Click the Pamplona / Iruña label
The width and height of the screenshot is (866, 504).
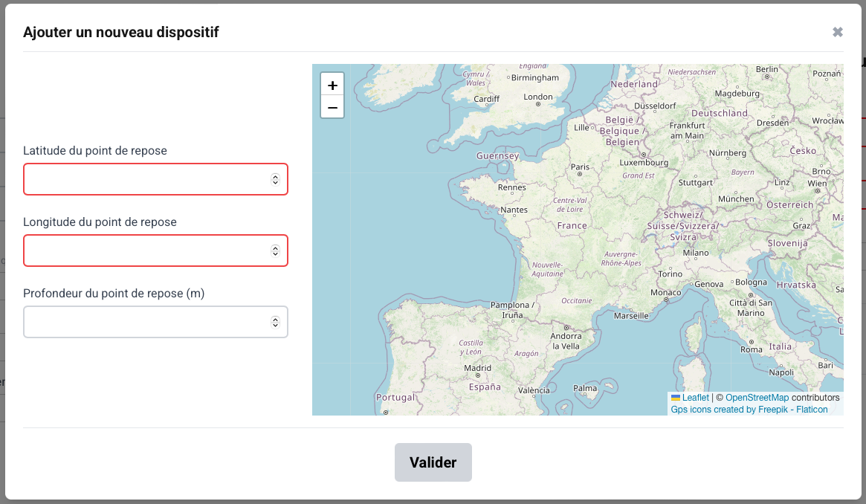pos(512,310)
